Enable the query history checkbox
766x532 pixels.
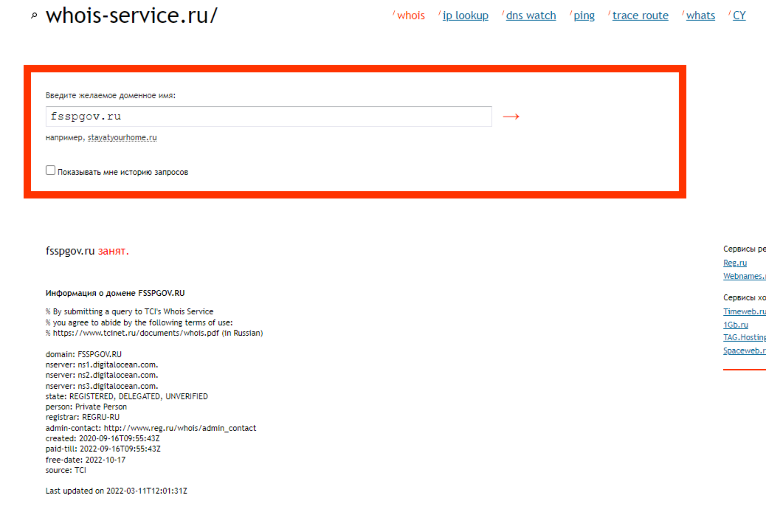50,170
